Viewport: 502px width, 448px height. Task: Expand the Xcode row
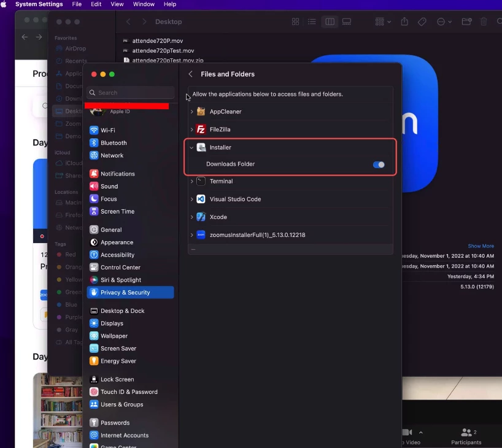(191, 217)
